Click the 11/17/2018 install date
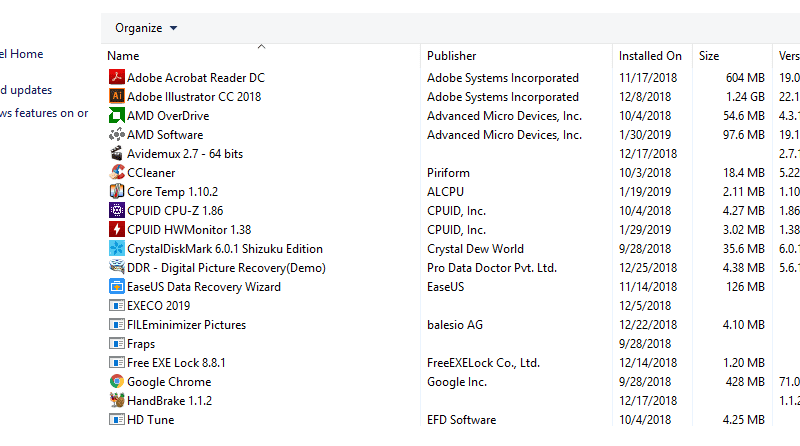The width and height of the screenshot is (800, 446). (x=648, y=78)
